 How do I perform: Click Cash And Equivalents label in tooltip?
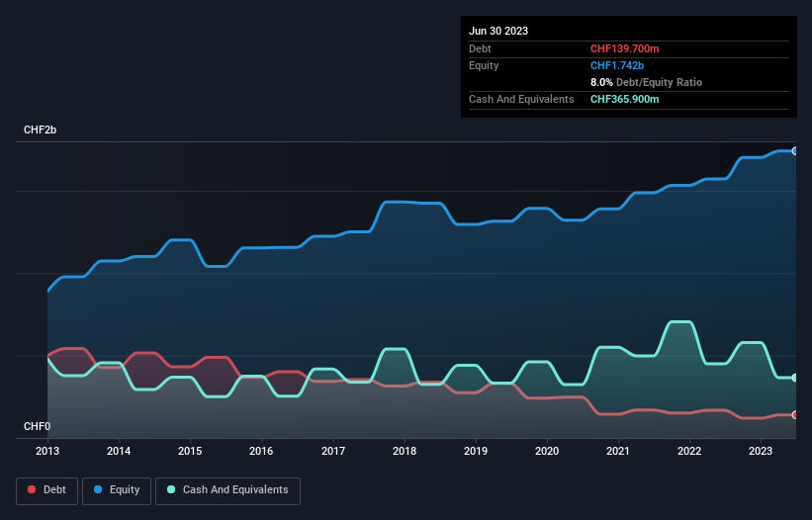coord(521,99)
